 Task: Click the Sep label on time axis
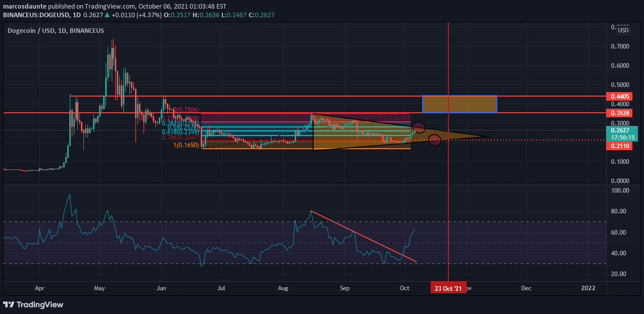[x=345, y=288]
